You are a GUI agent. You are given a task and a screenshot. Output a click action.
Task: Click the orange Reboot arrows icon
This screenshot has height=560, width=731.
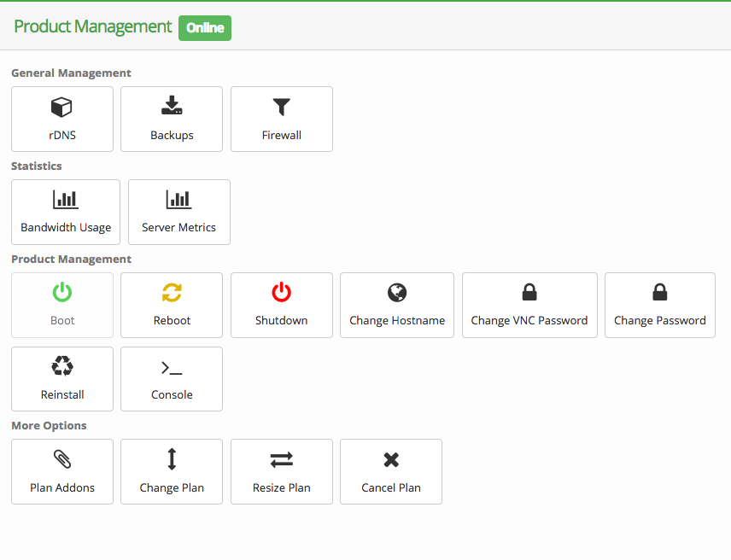(172, 293)
